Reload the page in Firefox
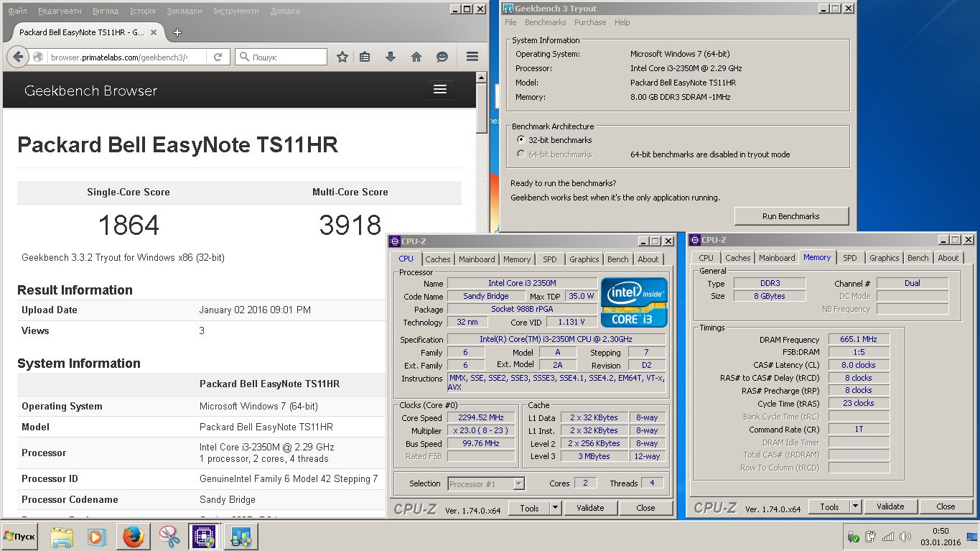This screenshot has width=980, height=551. click(218, 57)
